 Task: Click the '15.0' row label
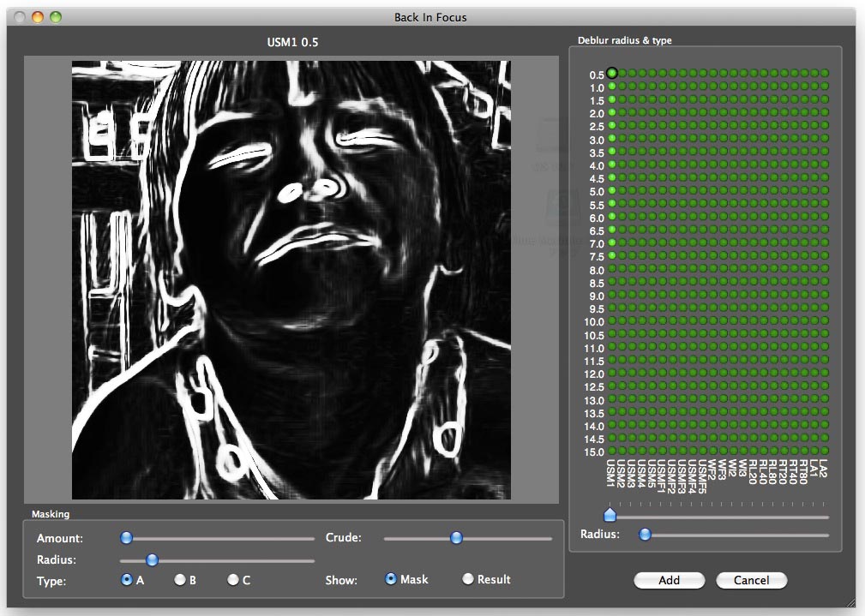point(594,452)
